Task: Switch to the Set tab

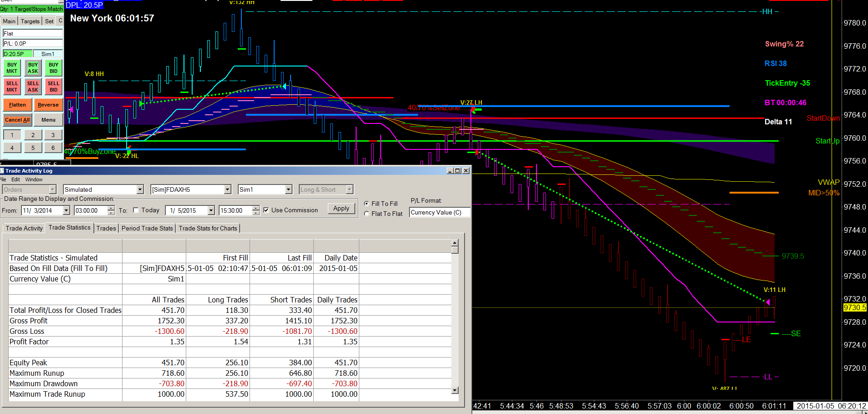Action: (x=49, y=21)
